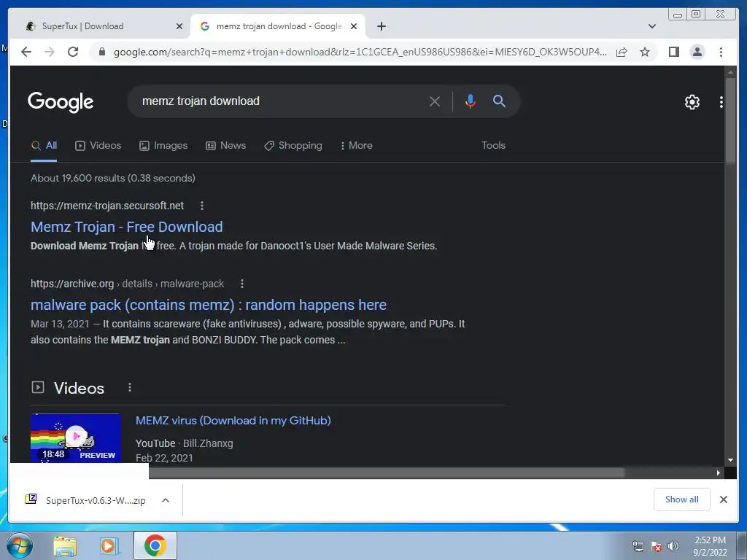Image resolution: width=747 pixels, height=560 pixels.
Task: Click into the Google search field
Action: tap(281, 101)
